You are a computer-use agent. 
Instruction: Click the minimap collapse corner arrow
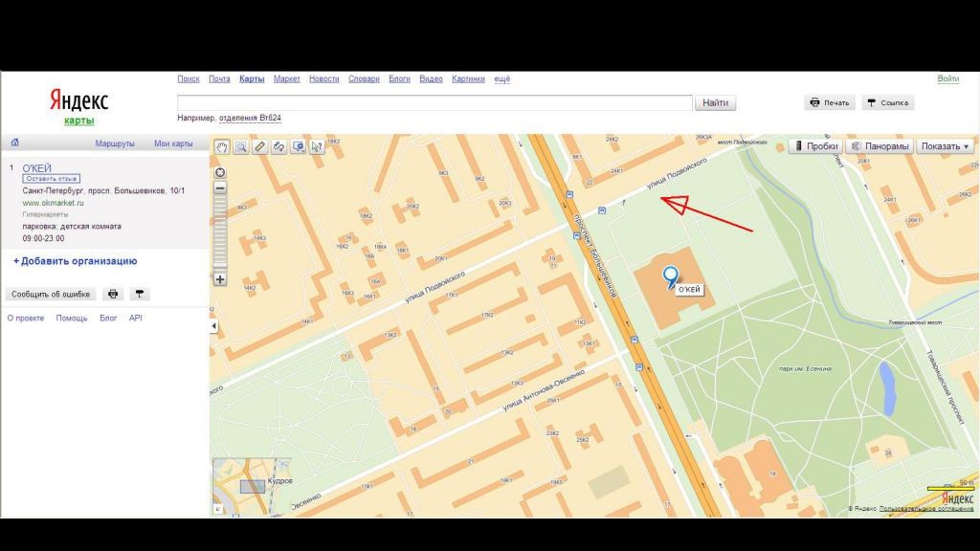pyautogui.click(x=217, y=509)
